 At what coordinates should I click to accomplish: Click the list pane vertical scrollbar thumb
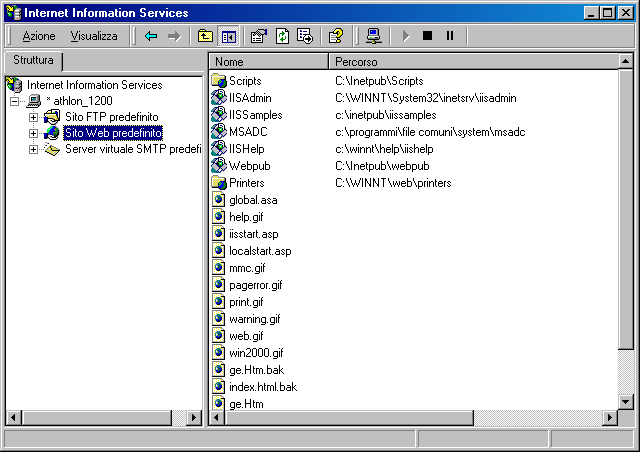[x=625, y=209]
